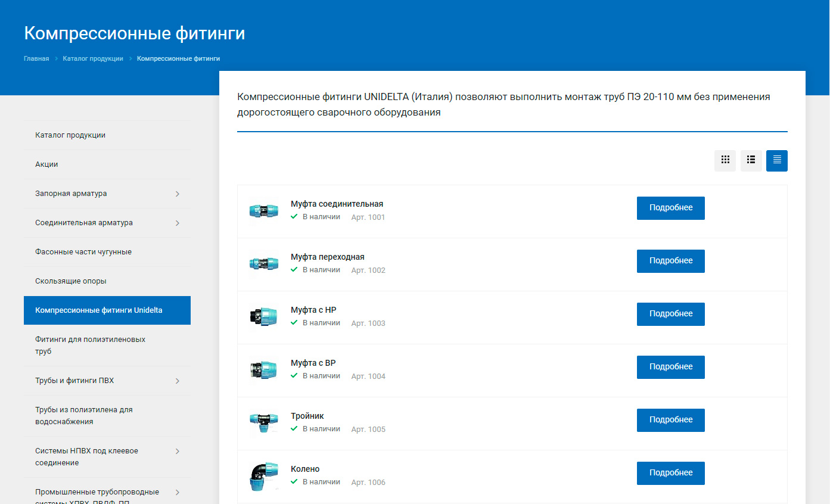Select the compact table view icon
The image size is (830, 504).
pos(777,160)
